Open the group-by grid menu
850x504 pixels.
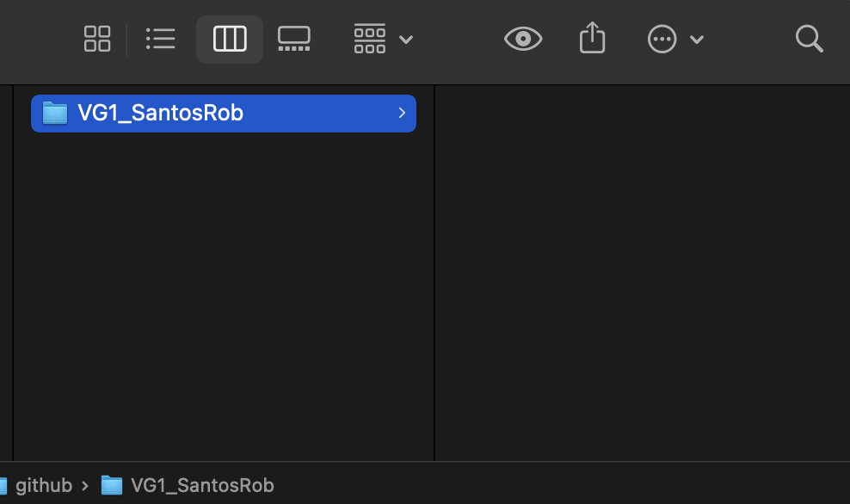(x=370, y=39)
